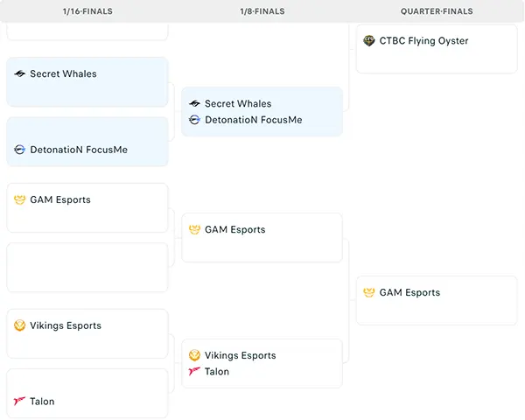
Task: Click GAM Esports logo in 1/8-finals card
Action: click(194, 229)
